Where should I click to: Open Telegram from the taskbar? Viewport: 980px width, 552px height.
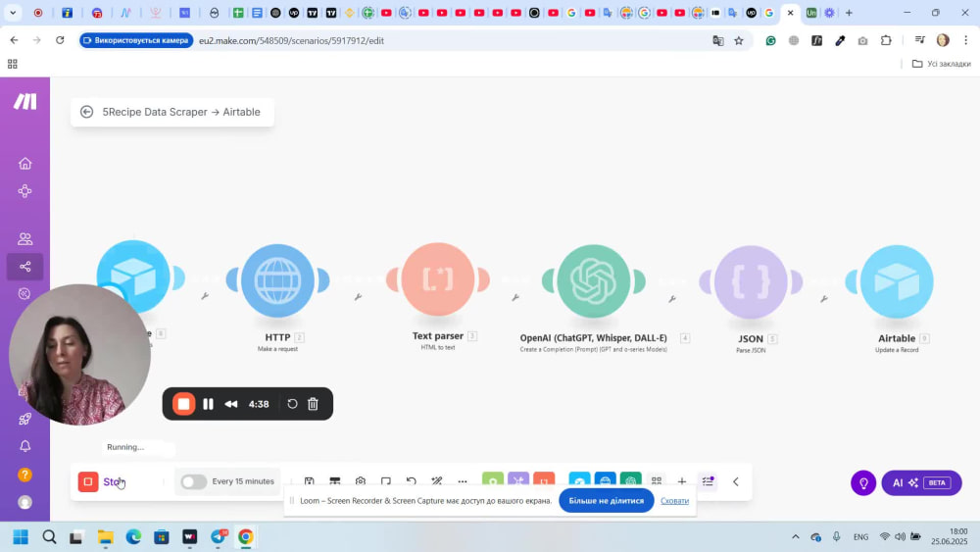click(x=219, y=537)
